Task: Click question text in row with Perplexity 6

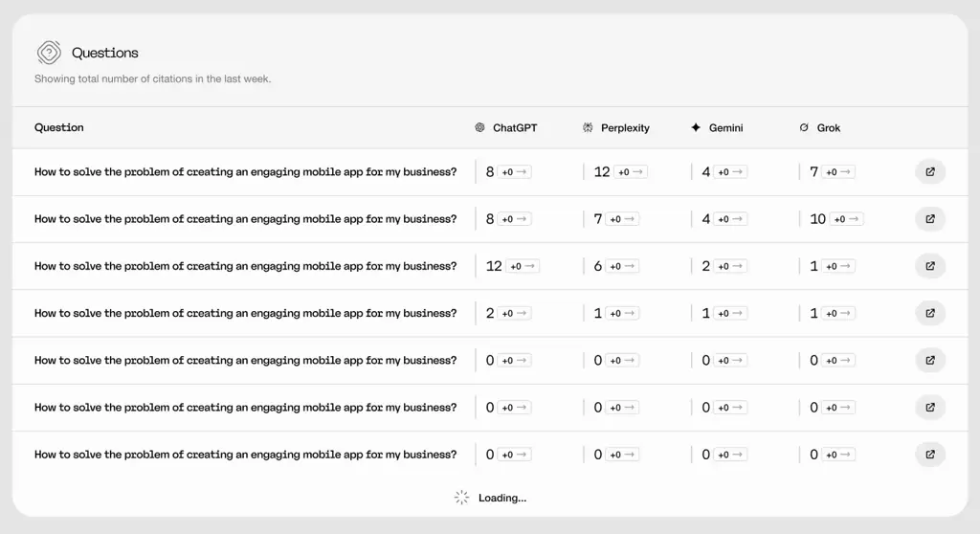Action: point(246,266)
